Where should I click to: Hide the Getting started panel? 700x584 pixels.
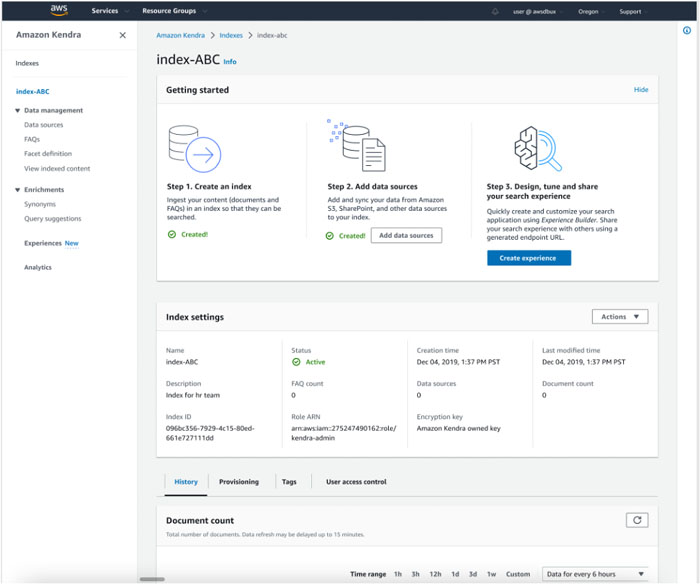[x=641, y=89]
